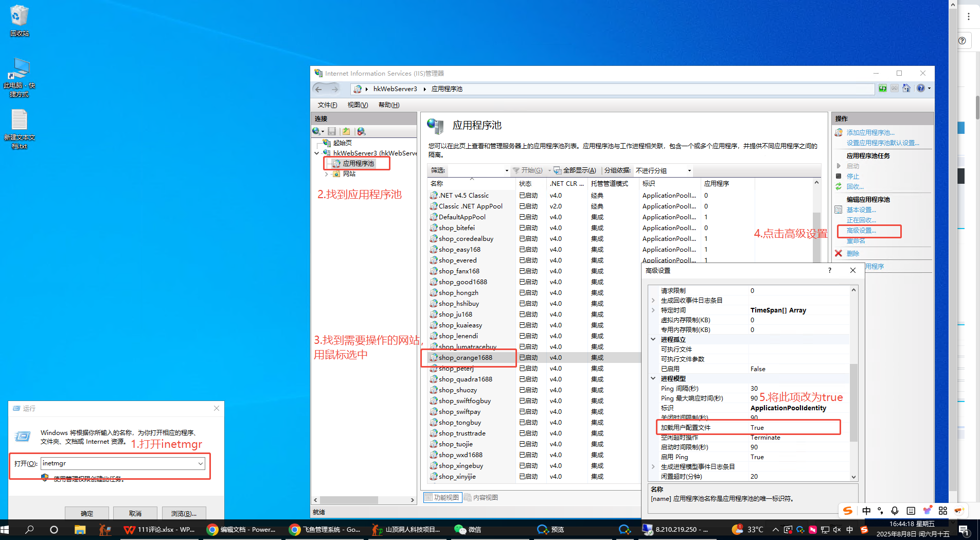Click the Load User Profile (加载用户配置文件) True value

point(757,427)
